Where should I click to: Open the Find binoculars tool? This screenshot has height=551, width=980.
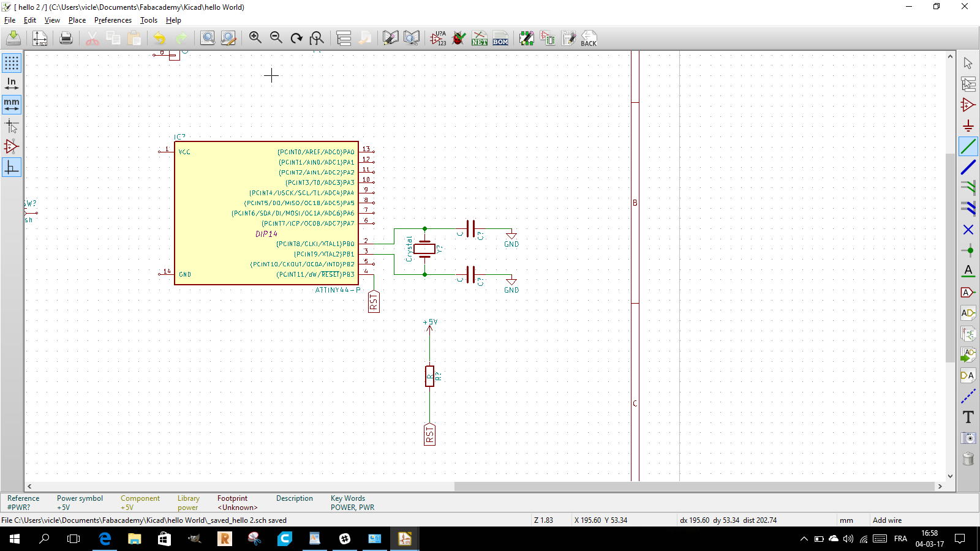(208, 38)
